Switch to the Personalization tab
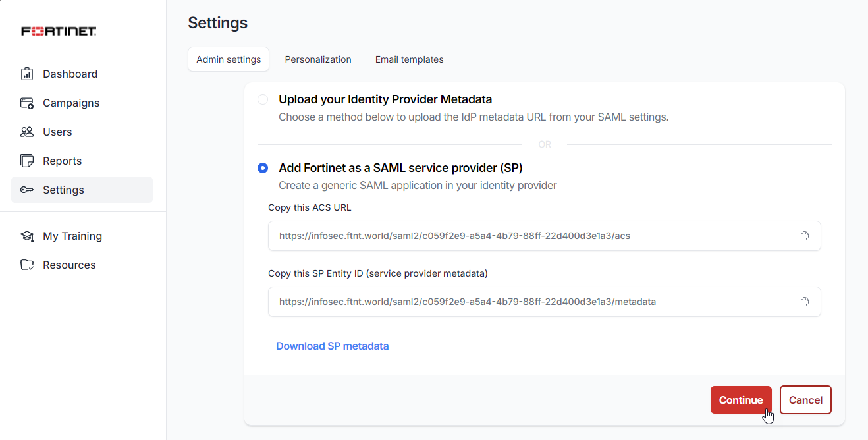Screen dimensions: 868x440 [318, 59]
